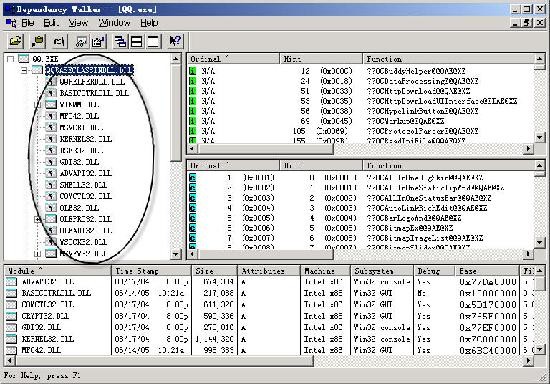
Task: Sort modules by the Machine column header
Action: click(325, 271)
